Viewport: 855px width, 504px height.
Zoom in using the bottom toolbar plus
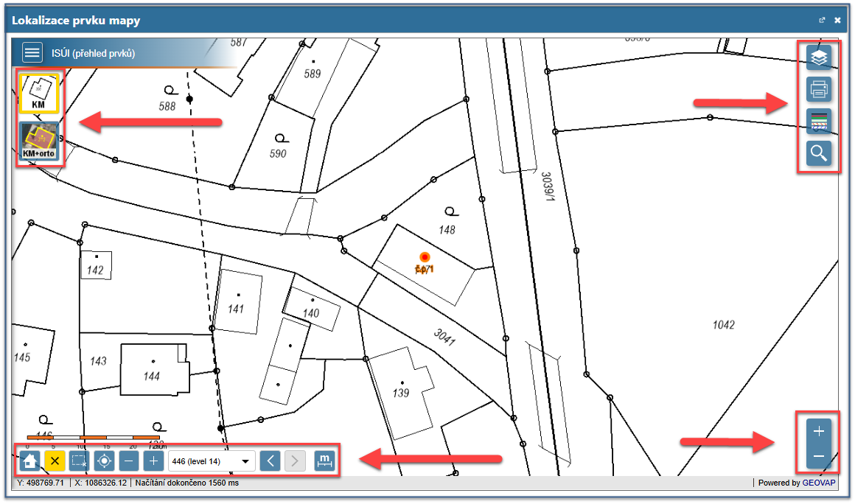[153, 461]
